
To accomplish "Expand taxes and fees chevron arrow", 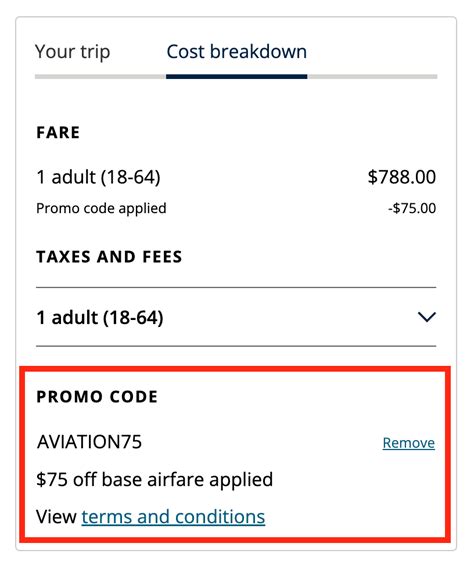I will pos(427,317).
